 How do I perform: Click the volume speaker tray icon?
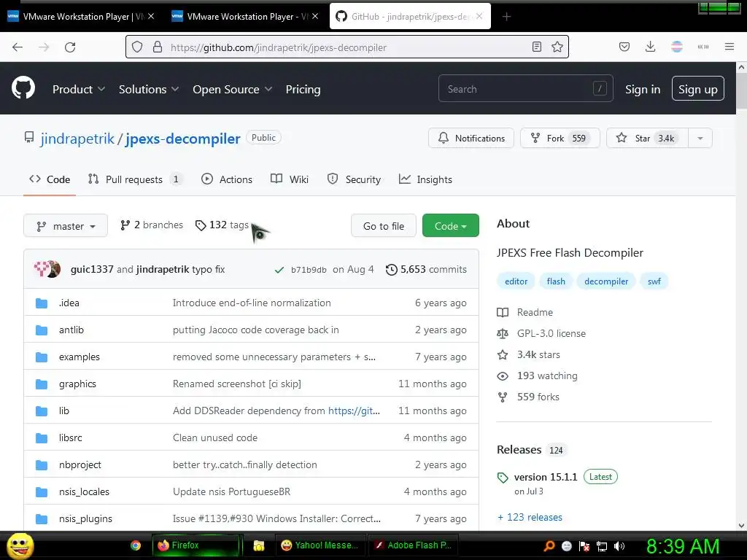coord(619,546)
